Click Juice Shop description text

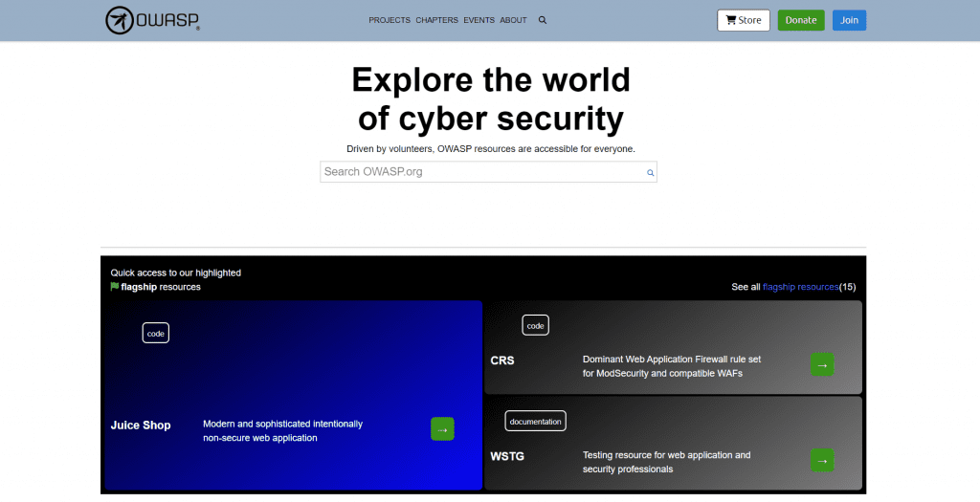click(x=282, y=431)
